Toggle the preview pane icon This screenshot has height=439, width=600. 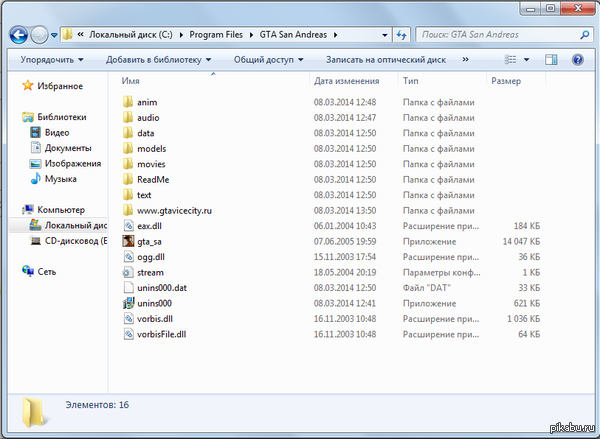pos(551,60)
